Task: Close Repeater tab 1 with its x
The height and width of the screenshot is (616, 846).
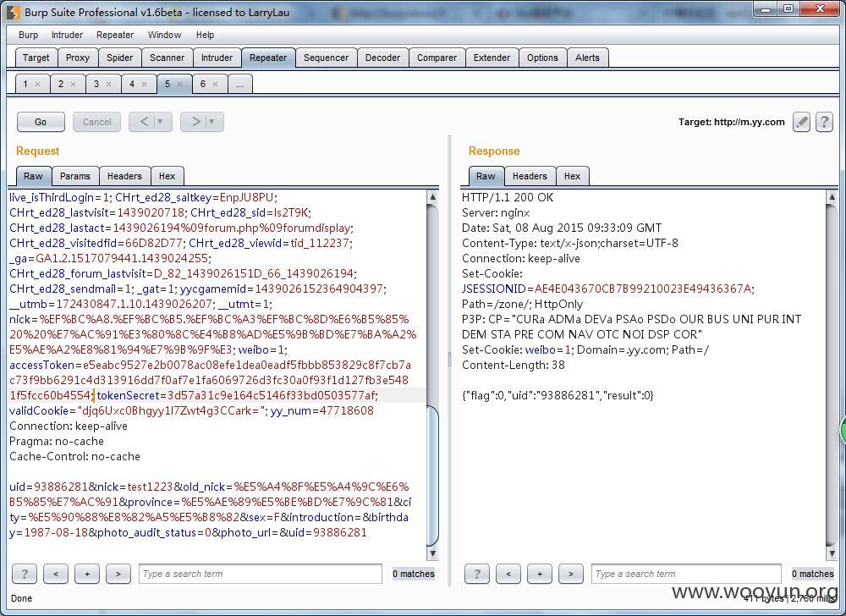Action: [x=37, y=84]
